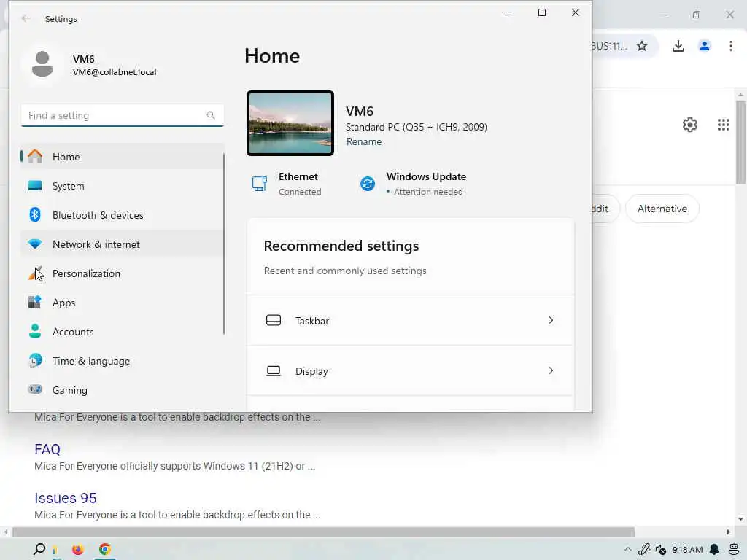747x560 pixels.
Task: Maximize the Settings window
Action: tap(542, 12)
